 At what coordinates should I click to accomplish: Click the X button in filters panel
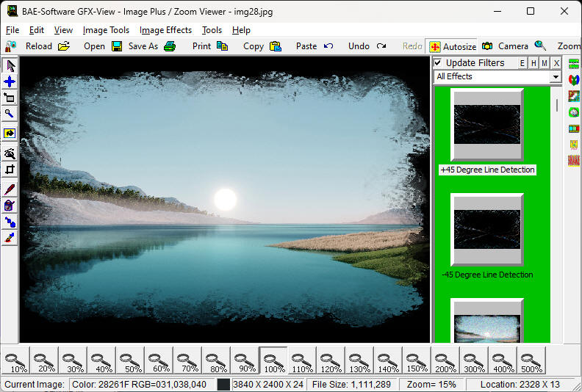click(x=556, y=63)
